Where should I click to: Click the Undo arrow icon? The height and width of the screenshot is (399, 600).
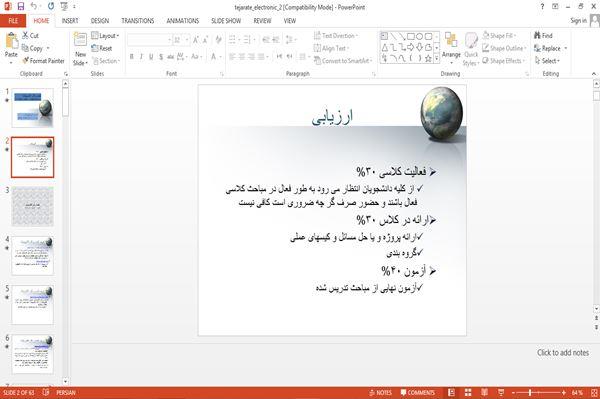pos(34,6)
